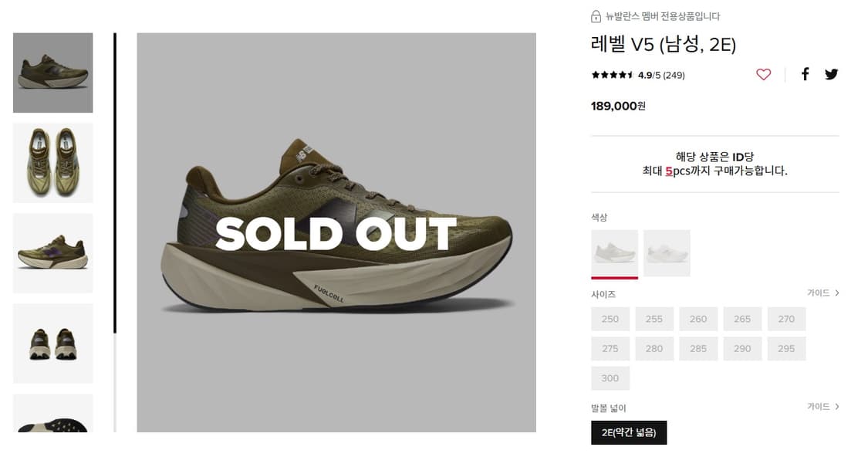Select size 300
The width and height of the screenshot is (868, 457).
point(610,378)
